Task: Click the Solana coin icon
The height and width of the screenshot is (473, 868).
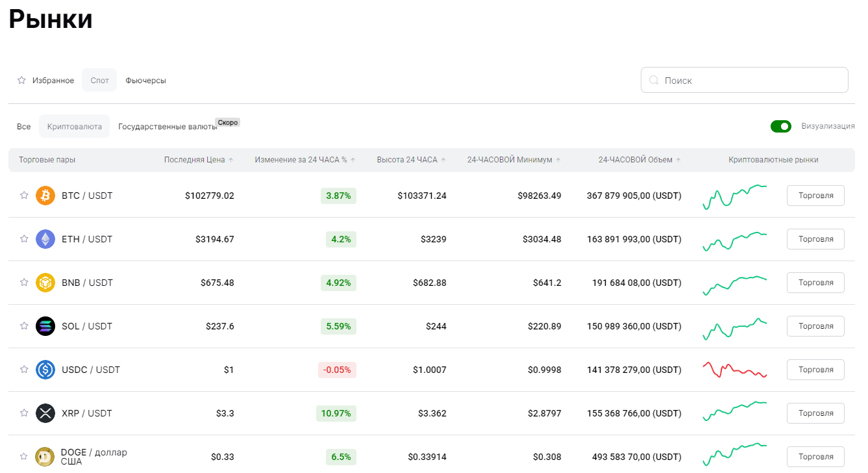Action: coord(45,326)
